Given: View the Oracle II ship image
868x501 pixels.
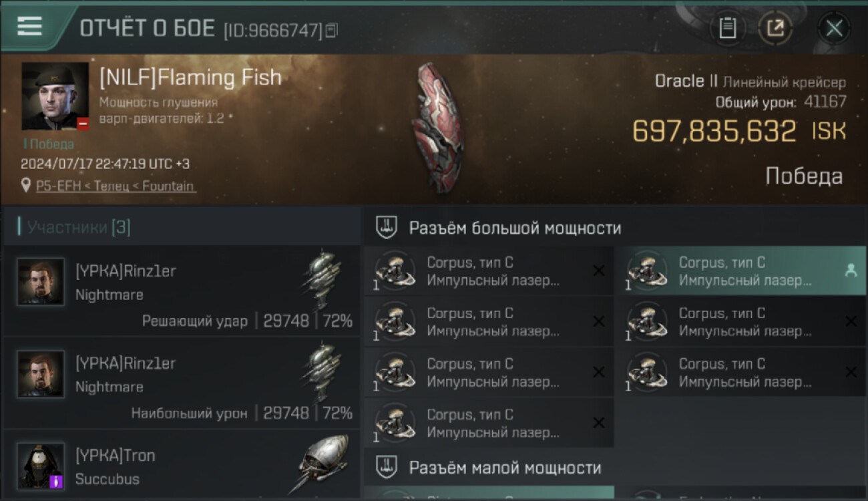Looking at the screenshot, I should coord(437,127).
